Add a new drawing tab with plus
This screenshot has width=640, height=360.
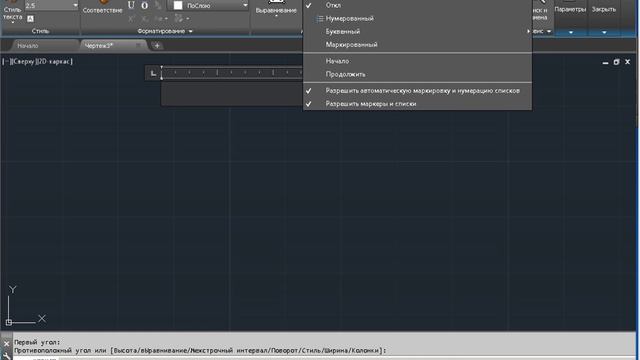click(x=157, y=46)
